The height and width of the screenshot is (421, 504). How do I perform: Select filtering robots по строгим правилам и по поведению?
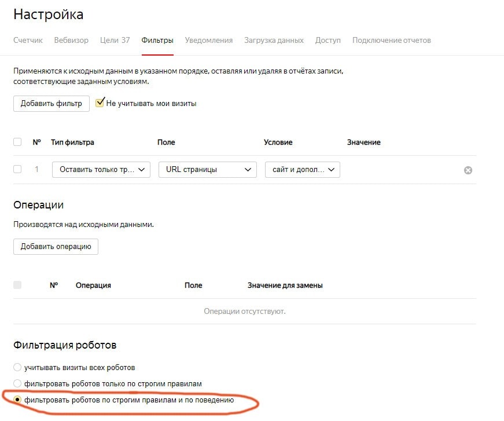tap(17, 400)
